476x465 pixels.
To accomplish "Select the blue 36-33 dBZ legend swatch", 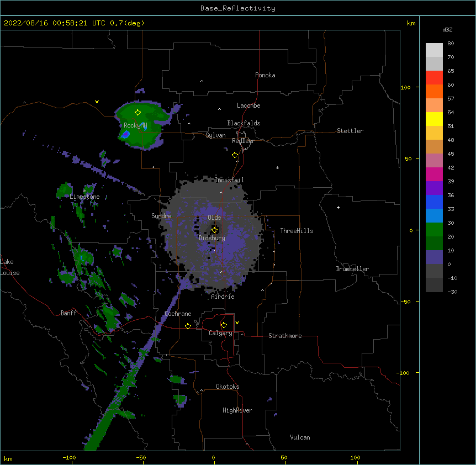I will click(x=434, y=202).
